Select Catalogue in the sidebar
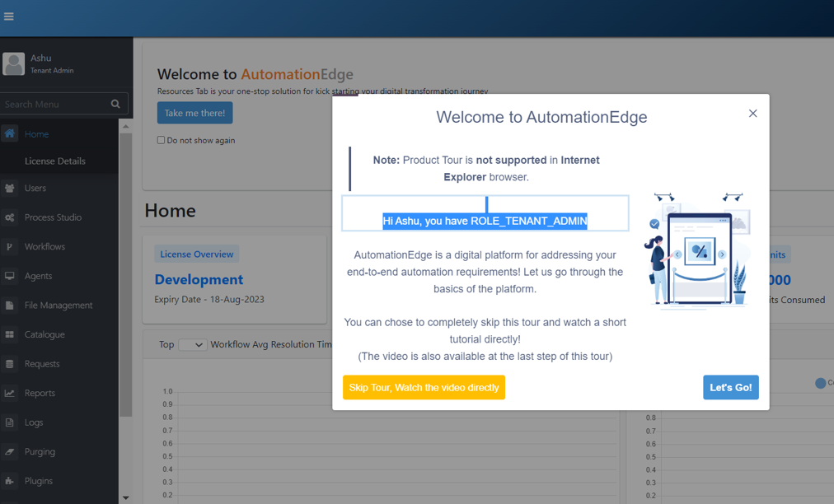Viewport: 834px width, 504px height. click(x=45, y=334)
